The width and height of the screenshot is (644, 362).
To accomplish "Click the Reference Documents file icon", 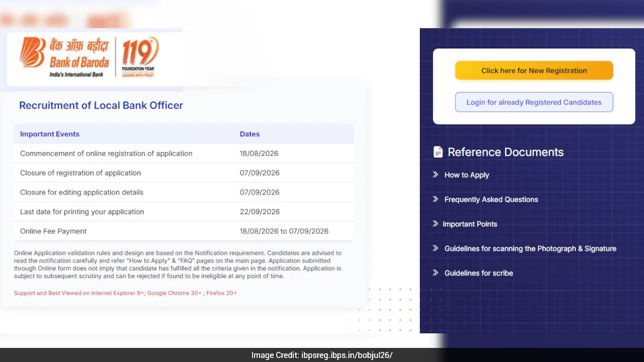I will (x=438, y=152).
